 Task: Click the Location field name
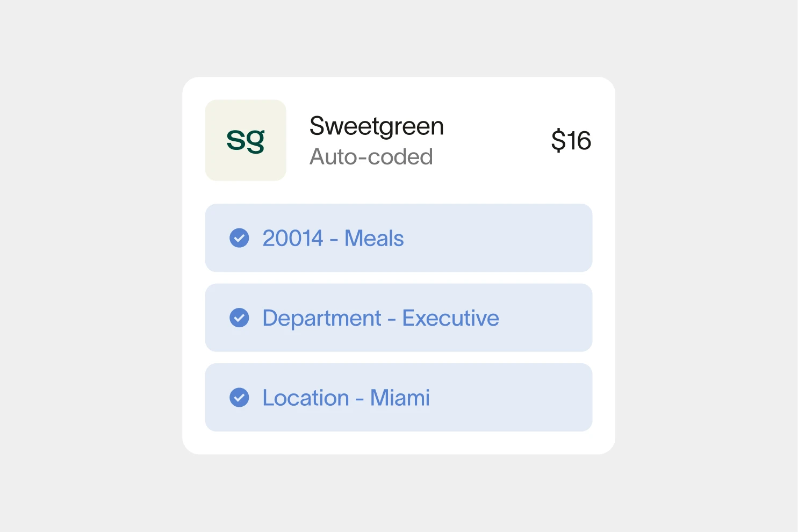point(306,398)
